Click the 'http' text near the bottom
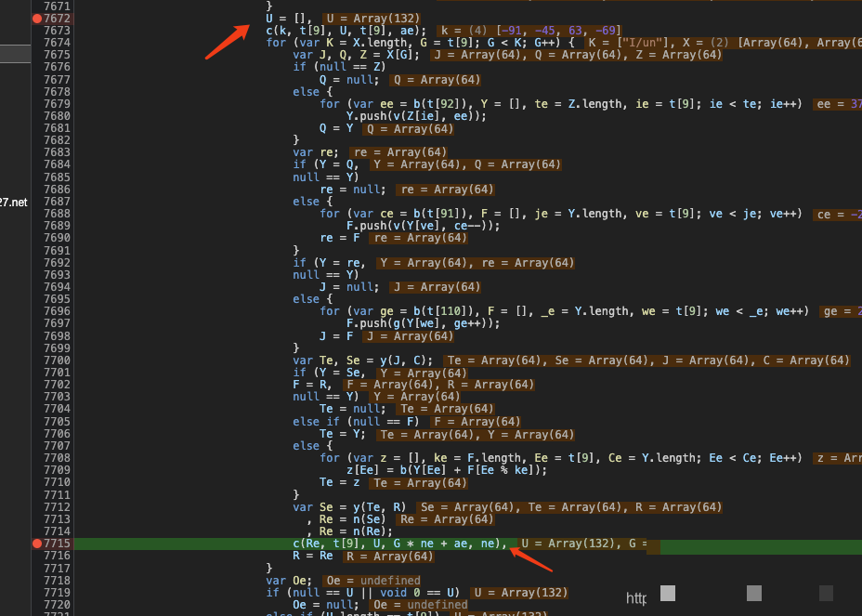This screenshot has height=616, width=862. 636,598
